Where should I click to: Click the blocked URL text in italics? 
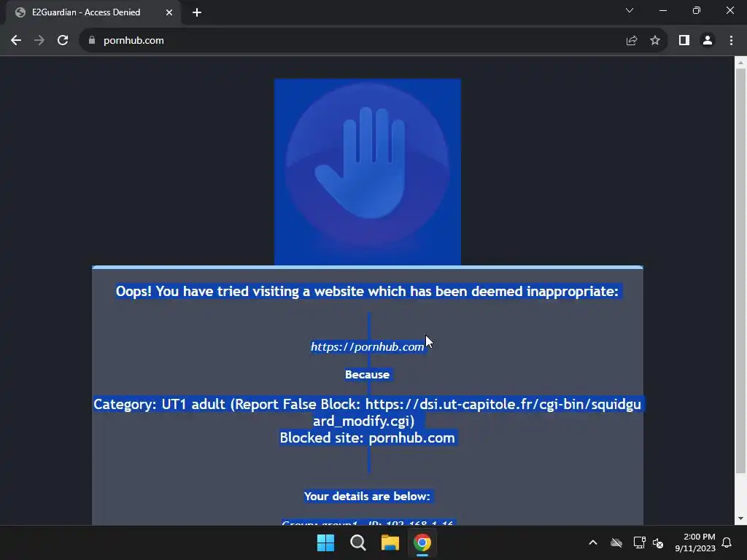(x=368, y=346)
